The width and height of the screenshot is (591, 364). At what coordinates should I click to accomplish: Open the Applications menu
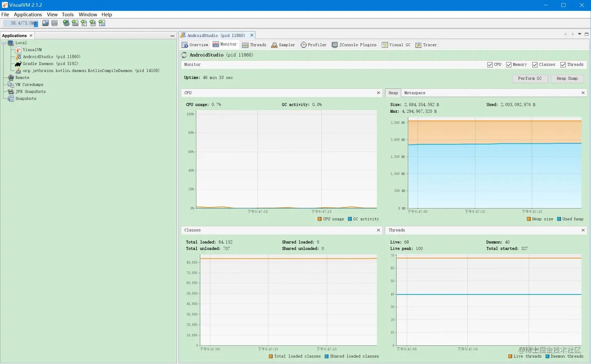click(x=28, y=14)
